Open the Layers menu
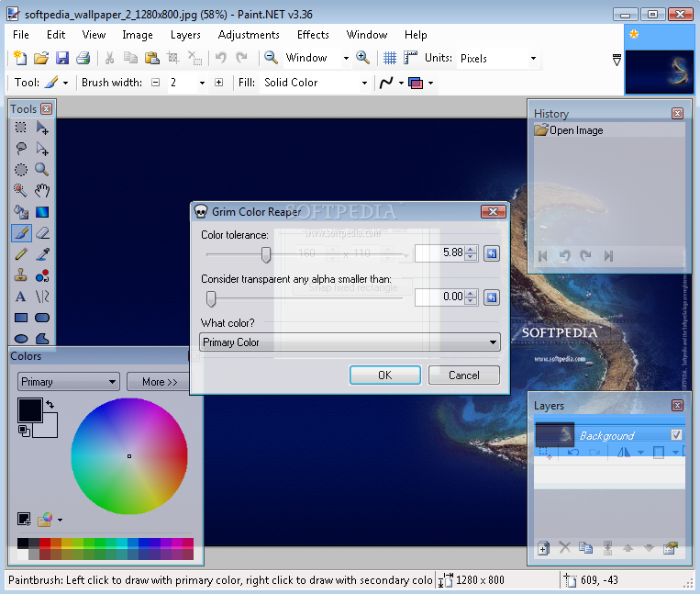Viewport: 700px width, 594px height. 185,35
